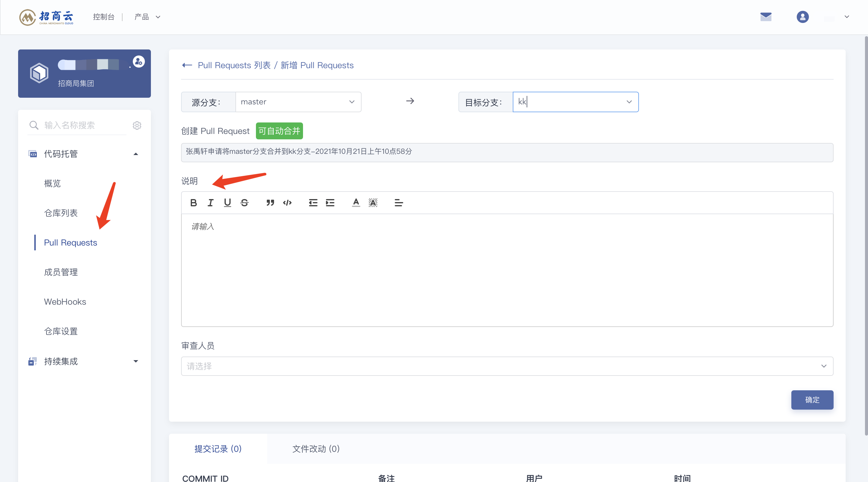Increase indent with the indent icon
Viewport: 868px width, 482px height.
click(330, 203)
